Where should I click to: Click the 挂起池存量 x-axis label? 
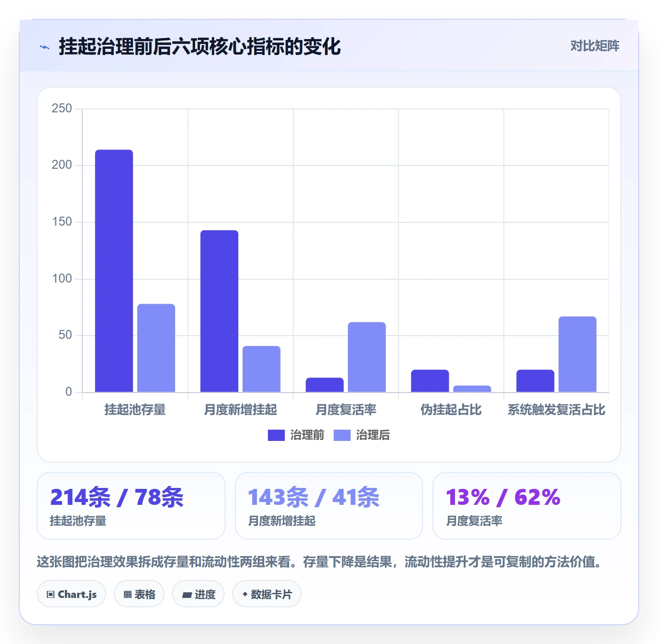click(x=135, y=410)
